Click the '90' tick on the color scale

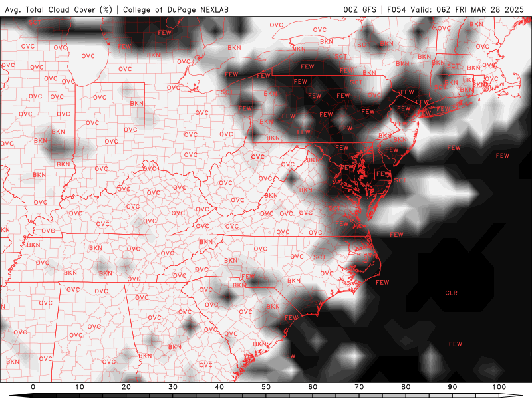[x=452, y=387]
